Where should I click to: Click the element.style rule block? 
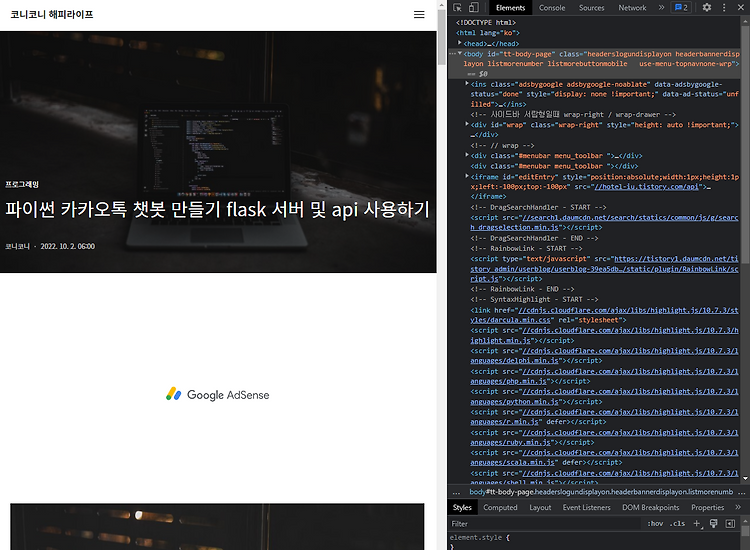480,542
